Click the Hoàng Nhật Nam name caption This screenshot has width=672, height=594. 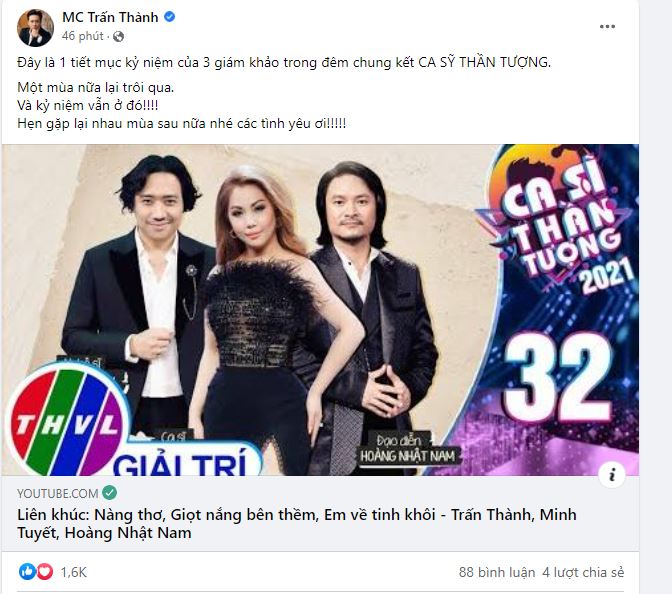click(408, 456)
